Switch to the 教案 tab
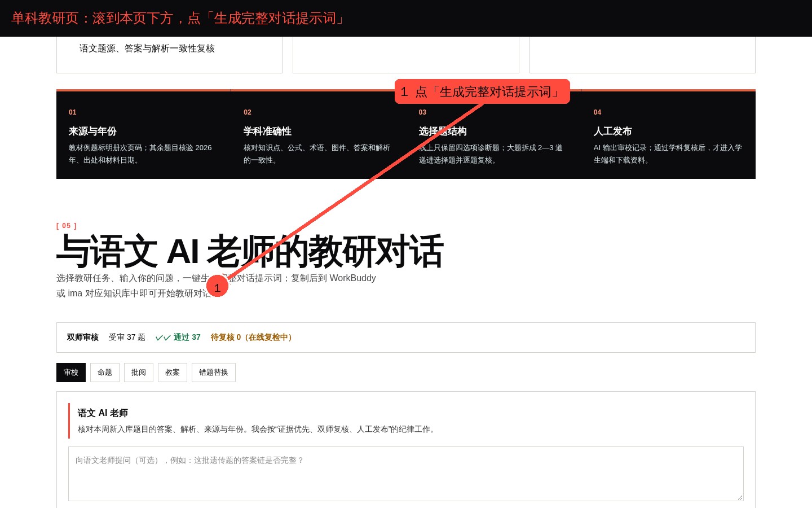812x508 pixels. coord(173,373)
